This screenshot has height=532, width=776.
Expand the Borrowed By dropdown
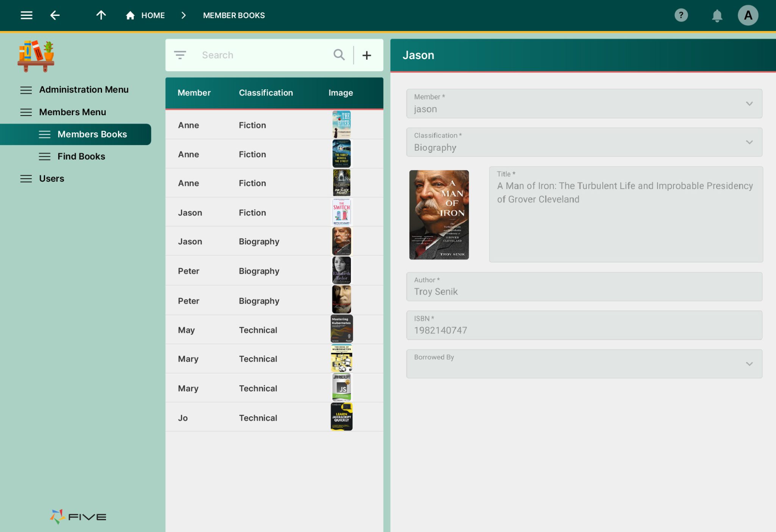coord(749,364)
